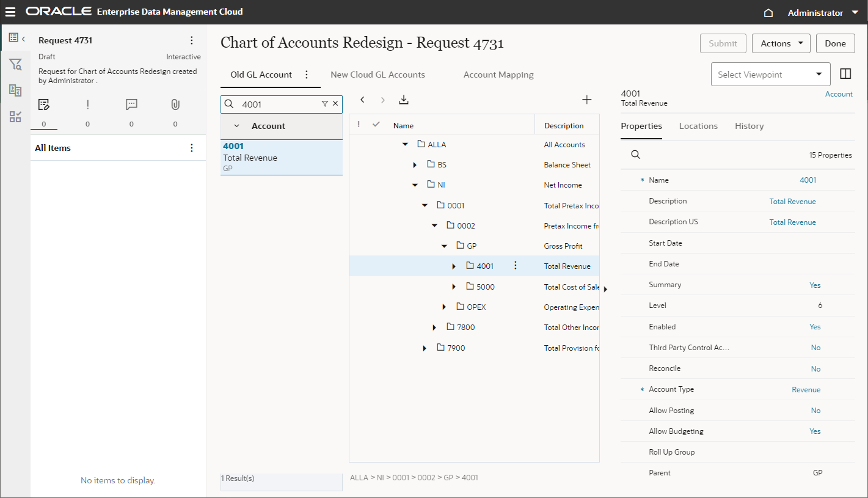Toggle the properties pane splitter arrow

[605, 289]
